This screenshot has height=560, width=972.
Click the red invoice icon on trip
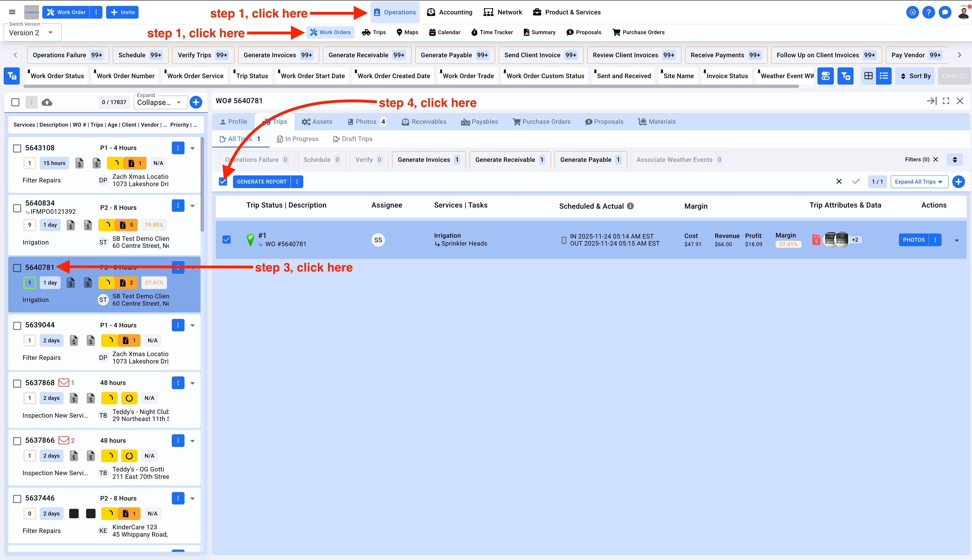[816, 240]
